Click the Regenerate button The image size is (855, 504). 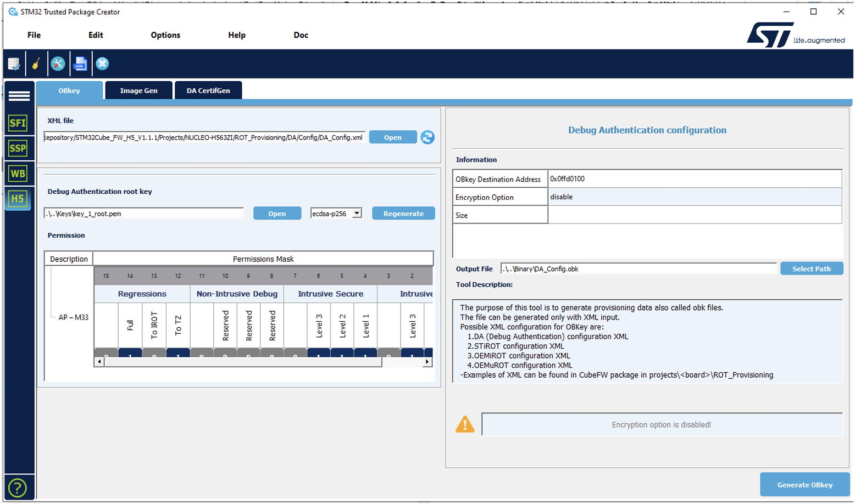pos(403,214)
